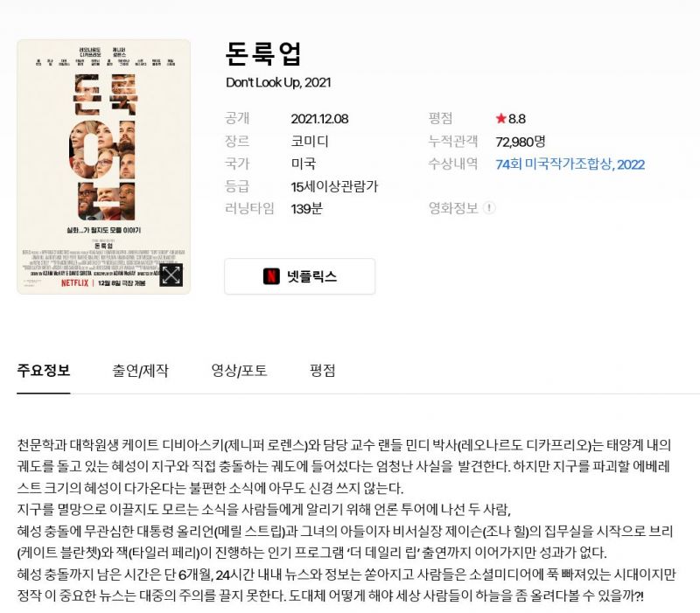This screenshot has height=613, width=700.
Task: Click the 돈 룩 업 movie title
Action: [x=263, y=54]
